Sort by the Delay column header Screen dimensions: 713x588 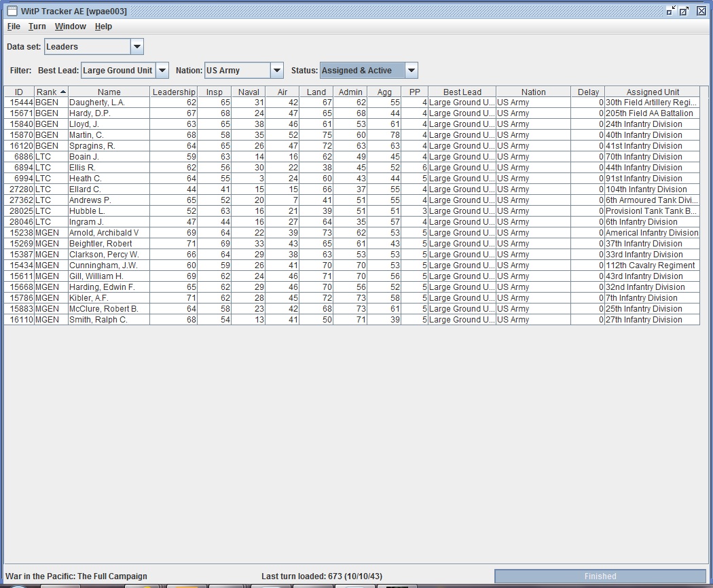click(x=588, y=92)
